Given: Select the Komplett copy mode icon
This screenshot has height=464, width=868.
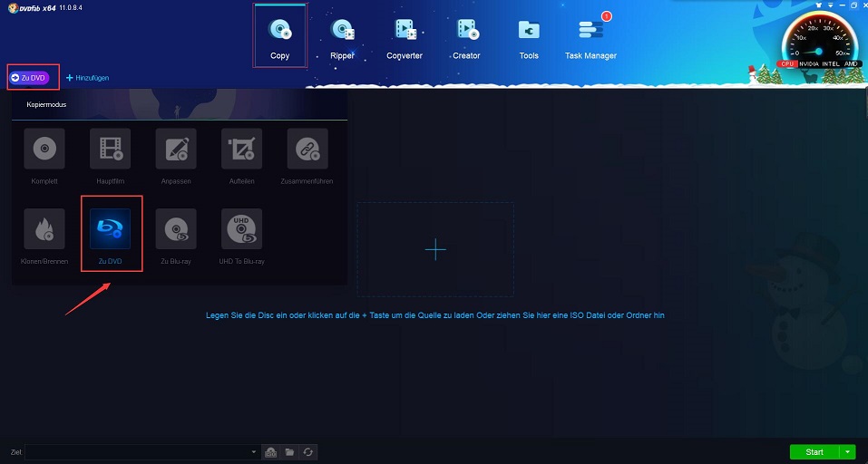Looking at the screenshot, I should click(x=44, y=149).
